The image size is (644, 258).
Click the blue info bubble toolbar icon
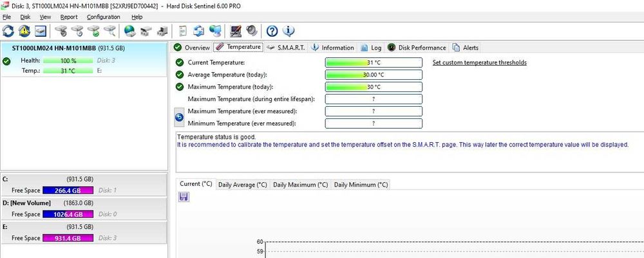(x=289, y=31)
